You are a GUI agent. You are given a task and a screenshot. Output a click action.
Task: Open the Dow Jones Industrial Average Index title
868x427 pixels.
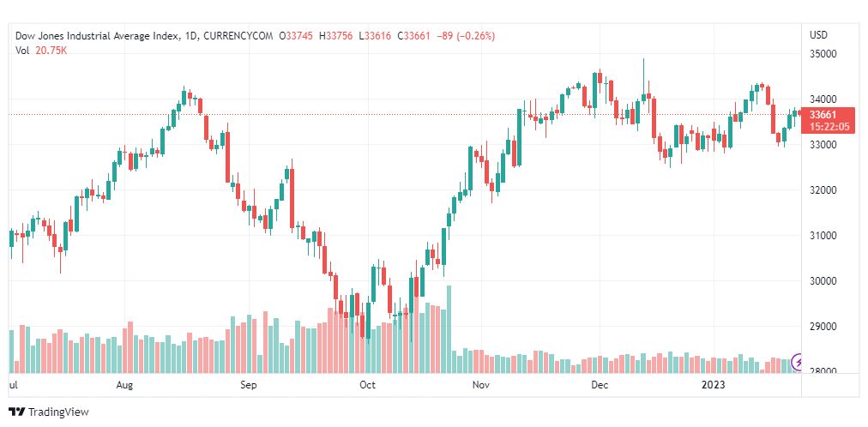tap(97, 36)
